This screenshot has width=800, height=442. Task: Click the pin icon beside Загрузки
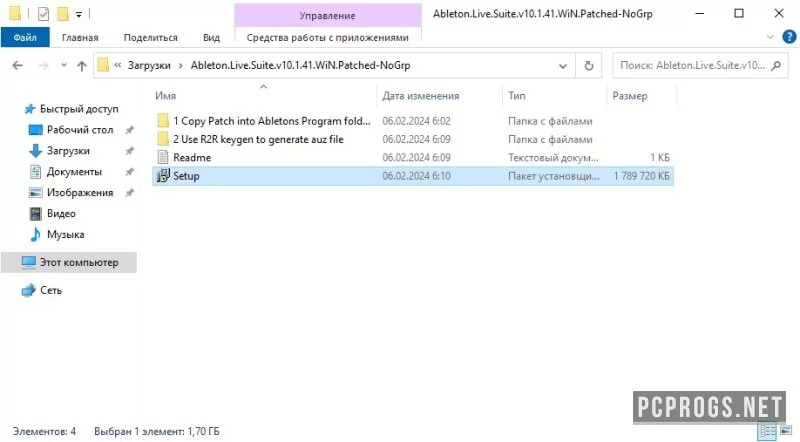(x=130, y=151)
